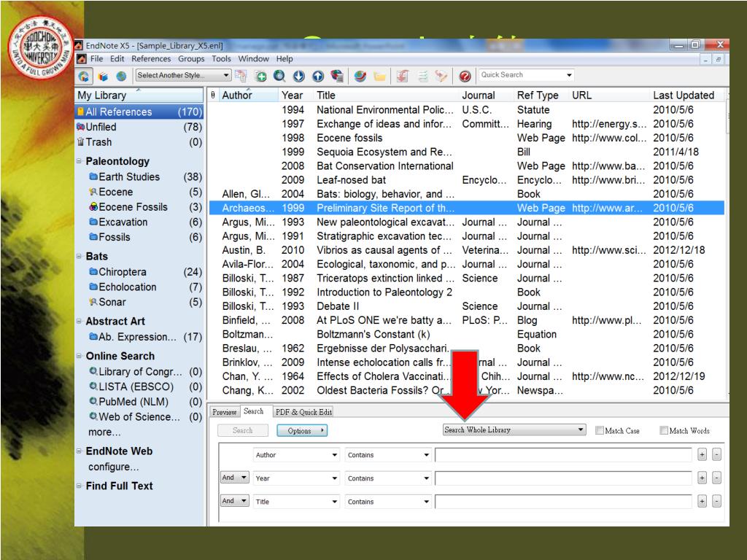Open the File menu

click(x=97, y=58)
